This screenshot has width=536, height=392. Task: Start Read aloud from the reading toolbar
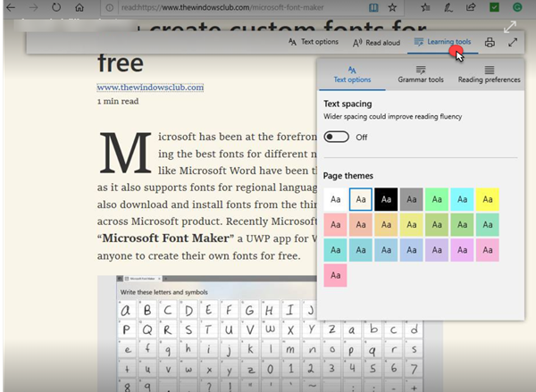[x=376, y=43]
